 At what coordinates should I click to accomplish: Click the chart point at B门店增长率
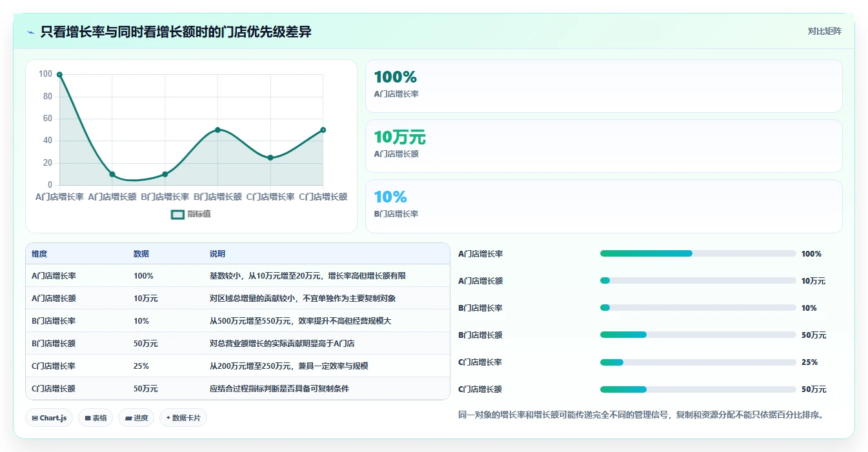(165, 174)
